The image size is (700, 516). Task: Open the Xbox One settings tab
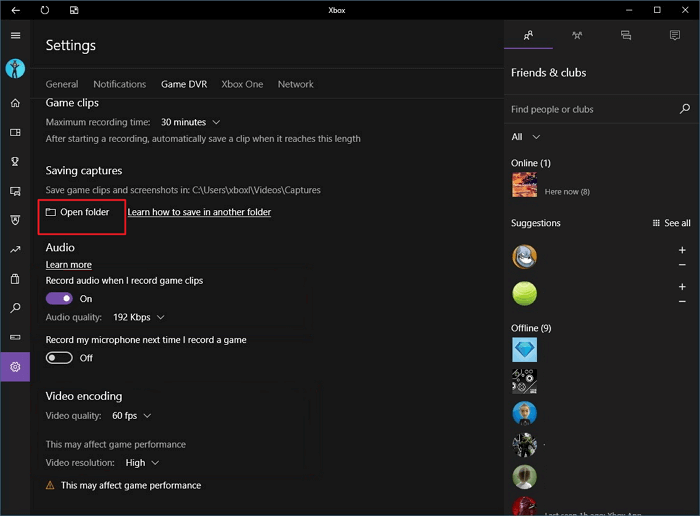pyautogui.click(x=242, y=84)
